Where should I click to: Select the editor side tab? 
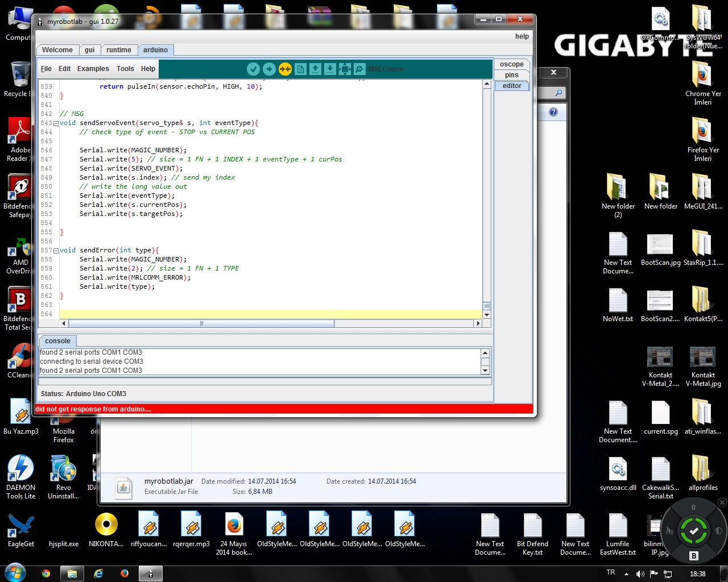tap(512, 86)
